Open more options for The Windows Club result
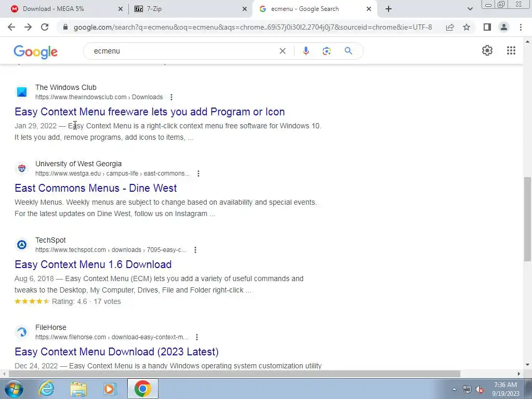The height and width of the screenshot is (399, 532). pos(171,97)
